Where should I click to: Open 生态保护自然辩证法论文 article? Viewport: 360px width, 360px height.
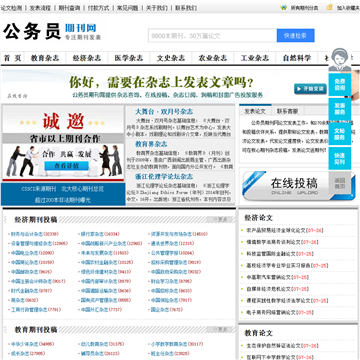pyautogui.click(x=273, y=346)
